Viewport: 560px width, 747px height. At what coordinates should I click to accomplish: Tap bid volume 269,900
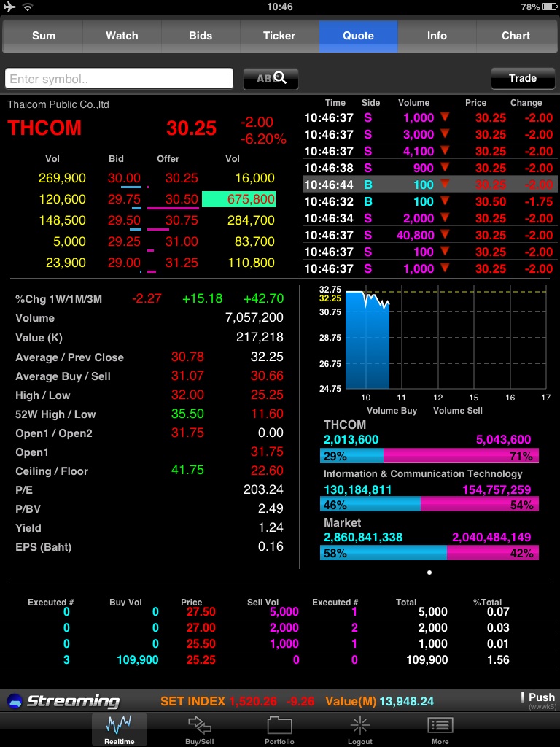click(x=63, y=178)
